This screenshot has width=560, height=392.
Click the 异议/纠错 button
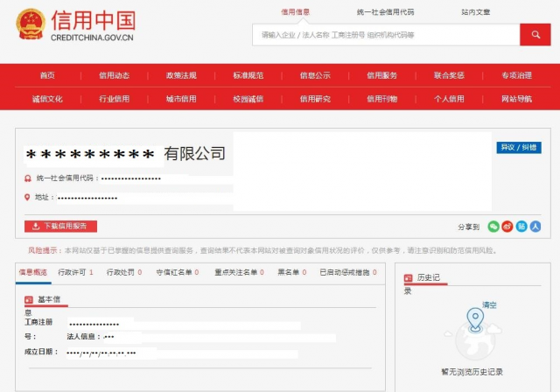[518, 147]
